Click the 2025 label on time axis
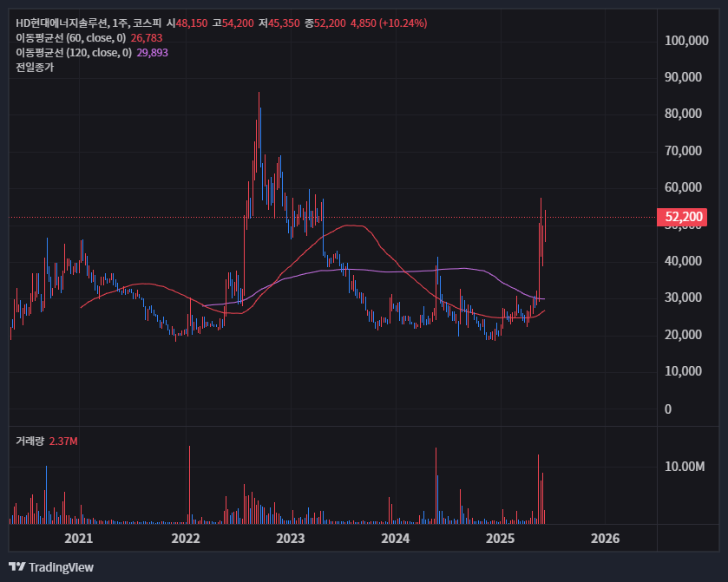The image size is (728, 582). [x=501, y=539]
